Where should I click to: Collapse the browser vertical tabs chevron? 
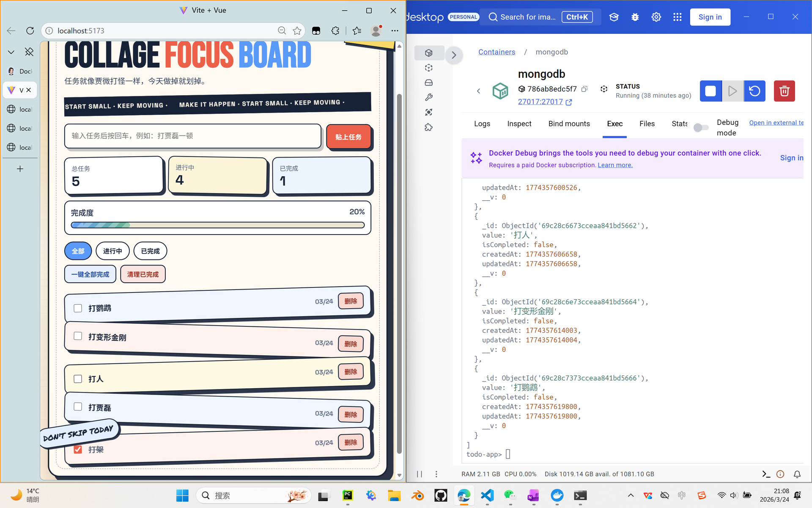[11, 52]
